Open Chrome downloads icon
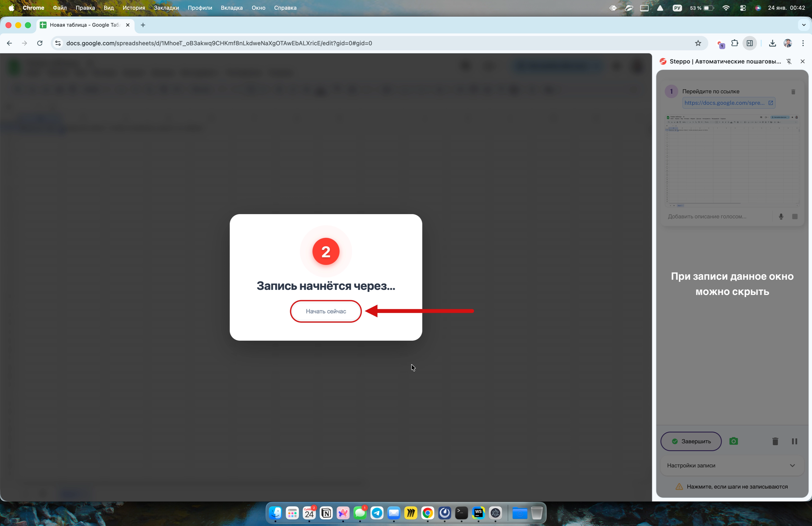812x526 pixels. [x=772, y=43]
